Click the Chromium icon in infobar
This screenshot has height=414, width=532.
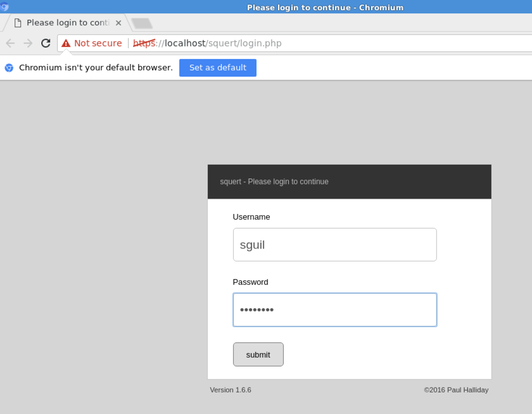(9, 68)
